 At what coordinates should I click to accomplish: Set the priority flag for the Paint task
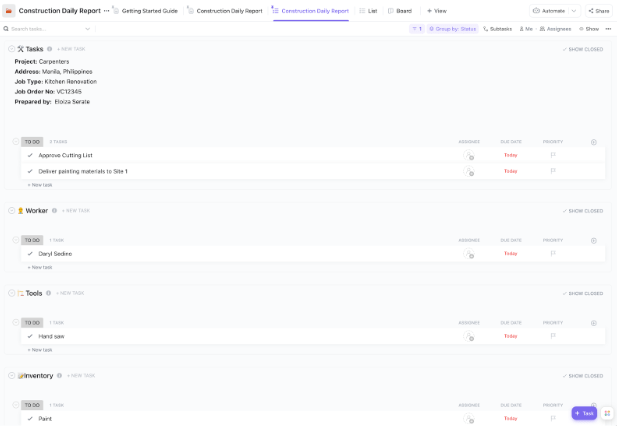pyautogui.click(x=553, y=418)
